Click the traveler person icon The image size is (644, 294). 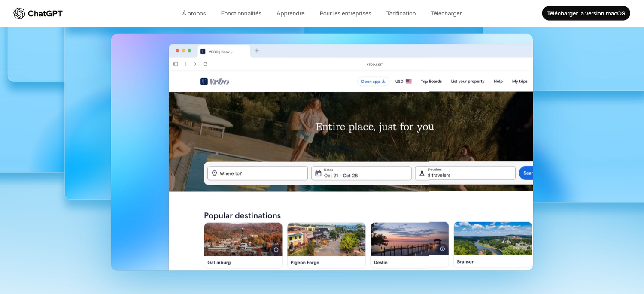pyautogui.click(x=422, y=173)
